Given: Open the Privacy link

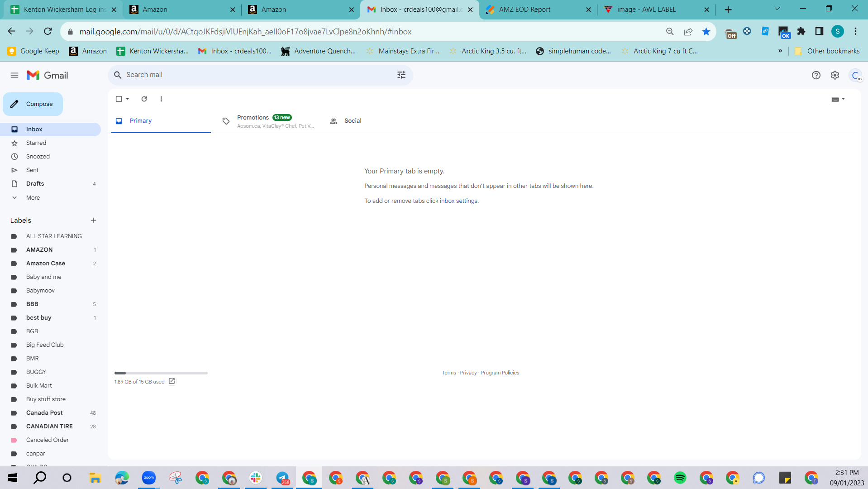Looking at the screenshot, I should pos(468,373).
